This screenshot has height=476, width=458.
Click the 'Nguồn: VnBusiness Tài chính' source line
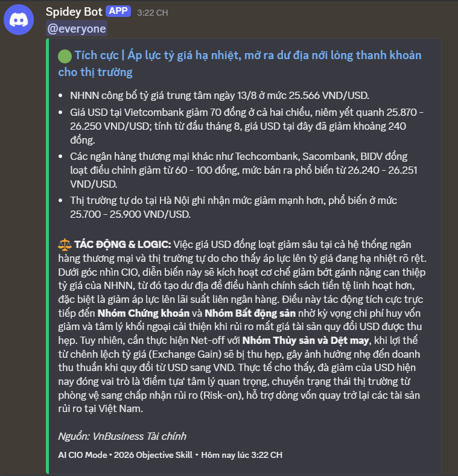tap(122, 436)
